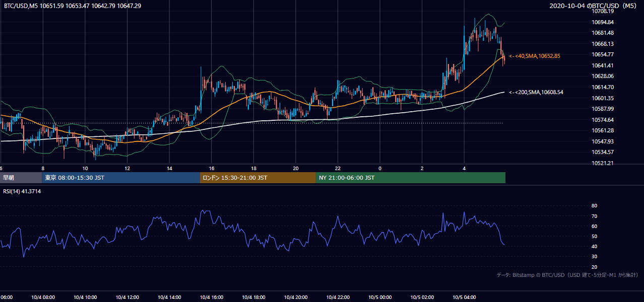Click price axis value 10628.06
644x302 pixels.
coord(603,76)
